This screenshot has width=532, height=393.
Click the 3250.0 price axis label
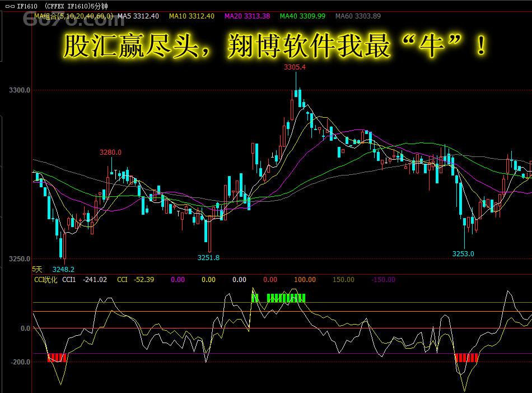pyautogui.click(x=20, y=259)
